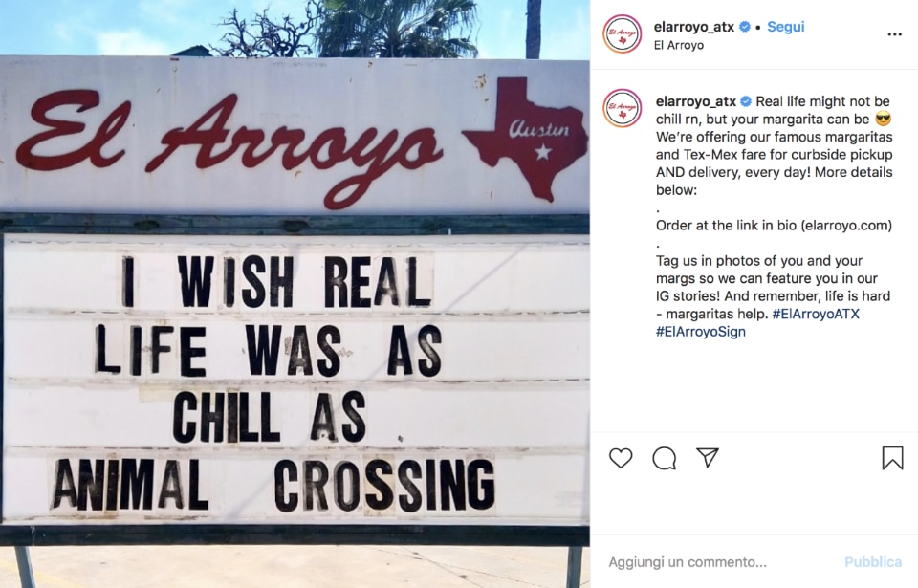918x588 pixels.
Task: Click the Pubblica button
Action: tap(873, 562)
